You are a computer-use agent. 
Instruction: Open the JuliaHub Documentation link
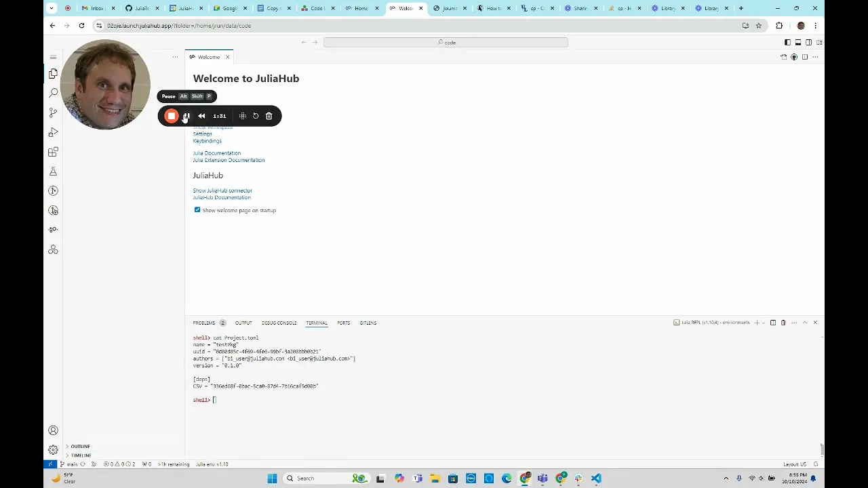(x=222, y=197)
